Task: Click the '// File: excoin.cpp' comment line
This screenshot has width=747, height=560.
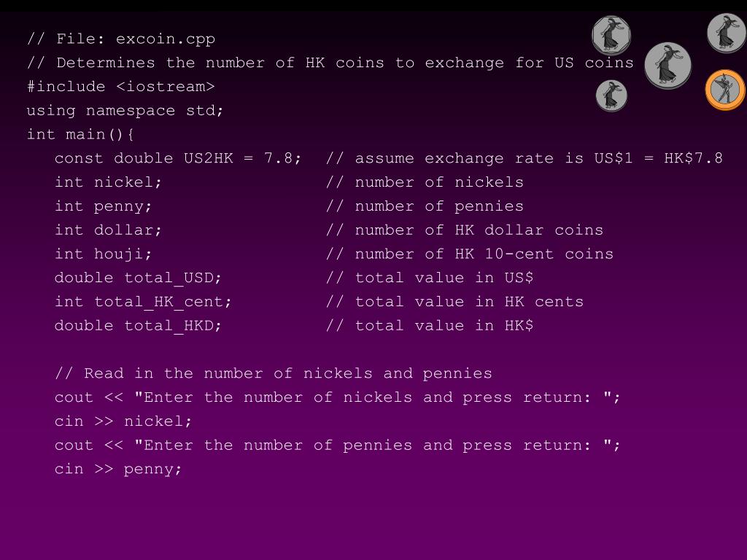Action: (x=121, y=39)
